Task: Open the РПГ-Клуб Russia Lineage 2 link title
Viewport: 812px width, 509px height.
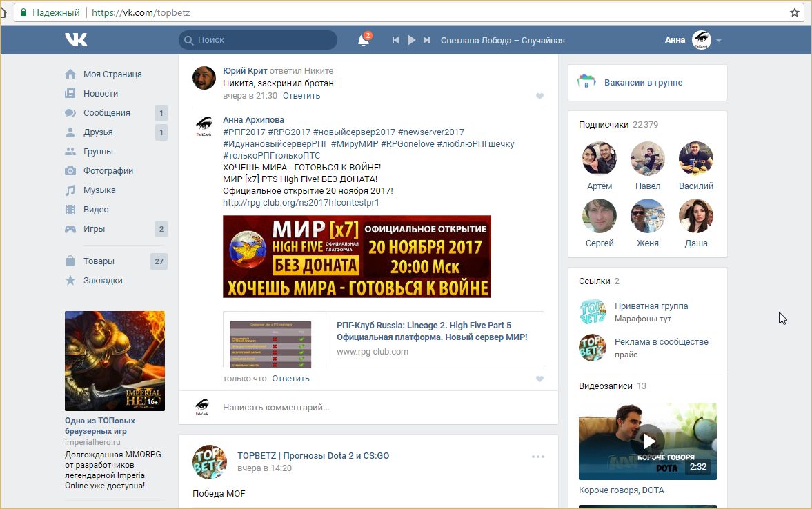Action: click(432, 331)
